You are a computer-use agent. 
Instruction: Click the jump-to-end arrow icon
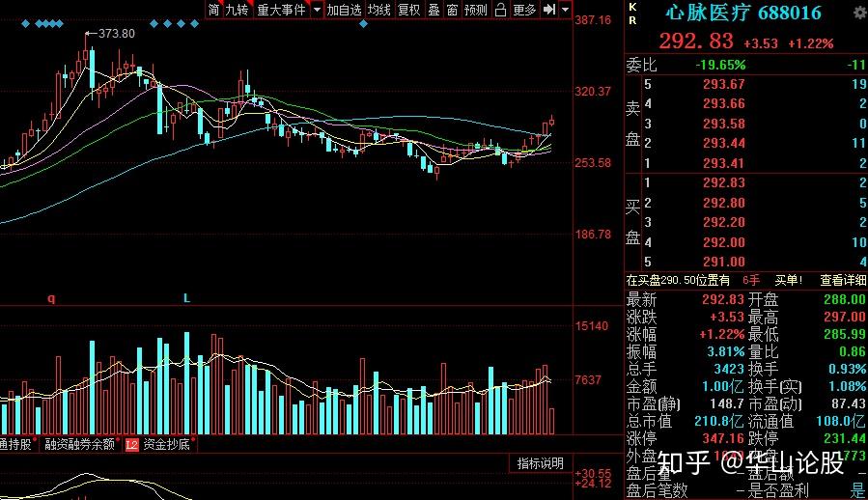point(549,10)
